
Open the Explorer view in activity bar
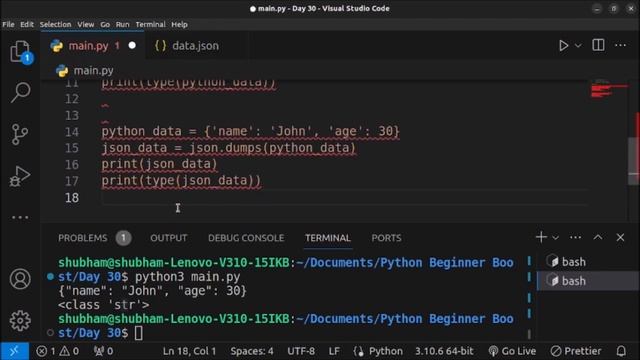click(x=20, y=52)
